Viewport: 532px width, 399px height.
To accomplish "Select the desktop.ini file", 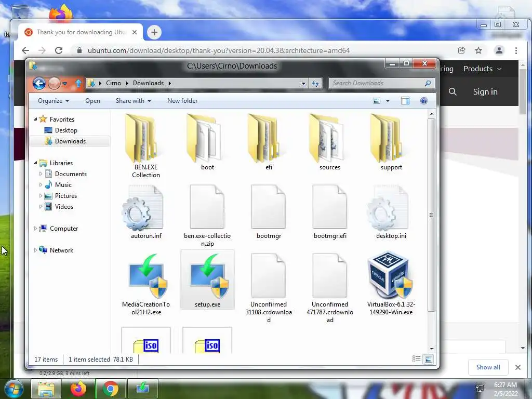I will click(391, 212).
